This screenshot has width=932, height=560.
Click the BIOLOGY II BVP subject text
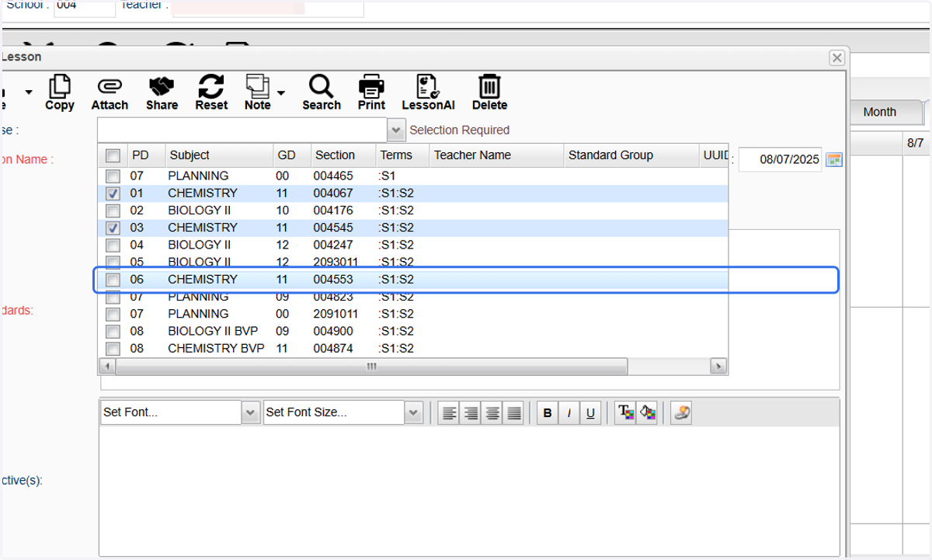[213, 331]
